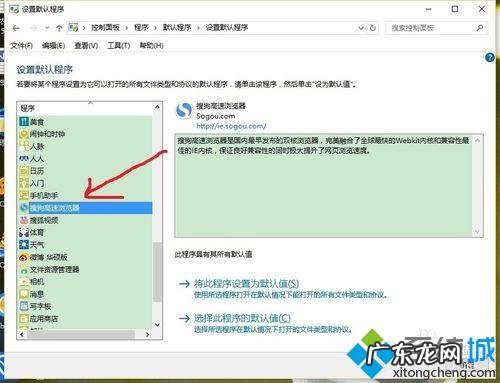Screen dimensions: 500x383
Task: Select the 消息 messaging icon
Action: coord(24,294)
